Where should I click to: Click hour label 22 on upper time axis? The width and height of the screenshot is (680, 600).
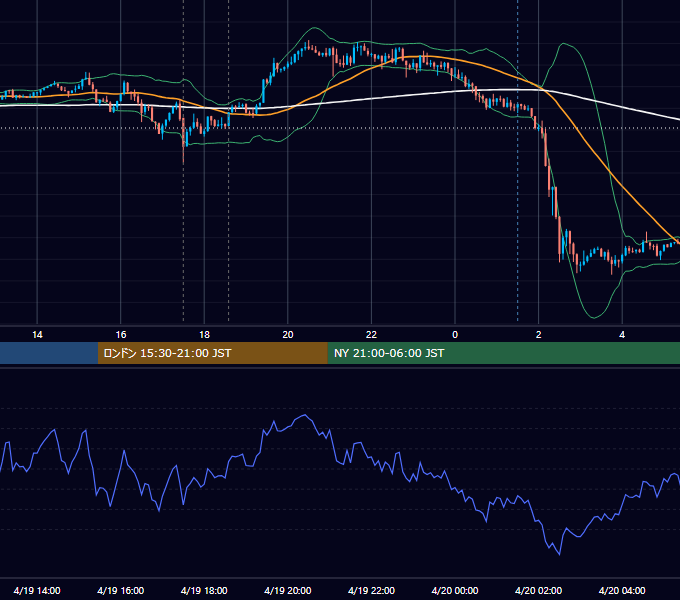[371, 335]
